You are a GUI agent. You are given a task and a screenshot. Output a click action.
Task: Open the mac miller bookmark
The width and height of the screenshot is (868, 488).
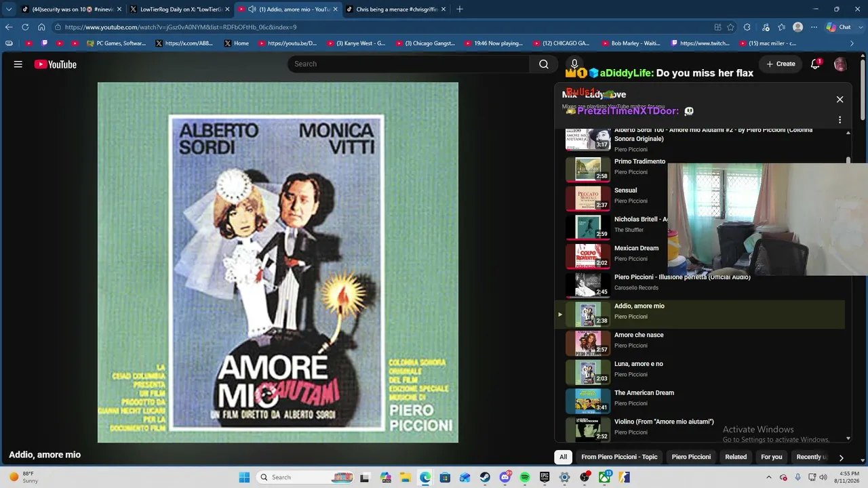769,43
